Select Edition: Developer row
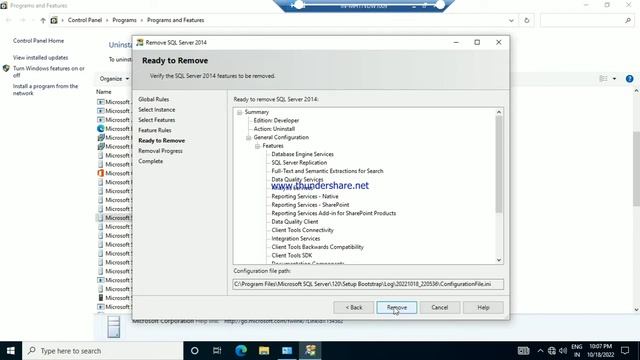640x360 pixels. click(x=276, y=120)
